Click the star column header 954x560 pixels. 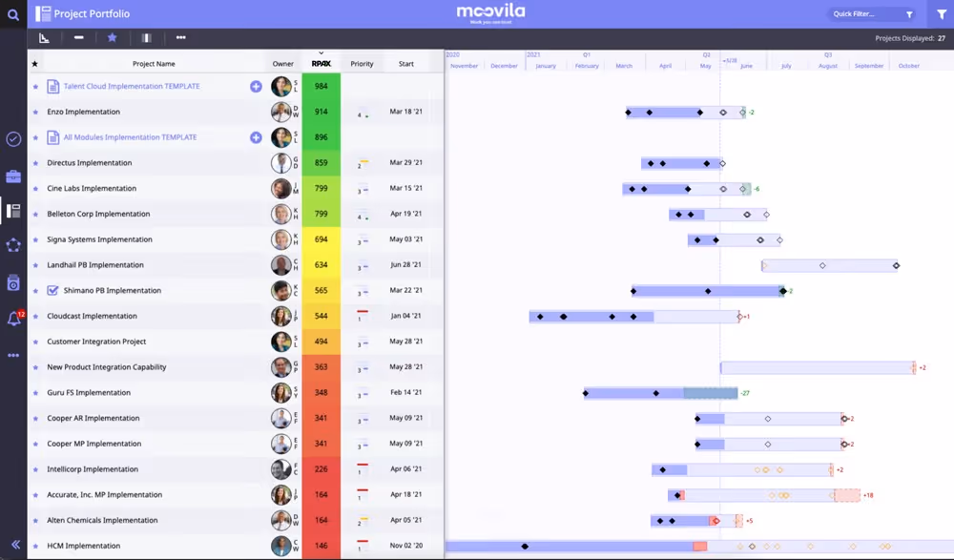coord(34,64)
